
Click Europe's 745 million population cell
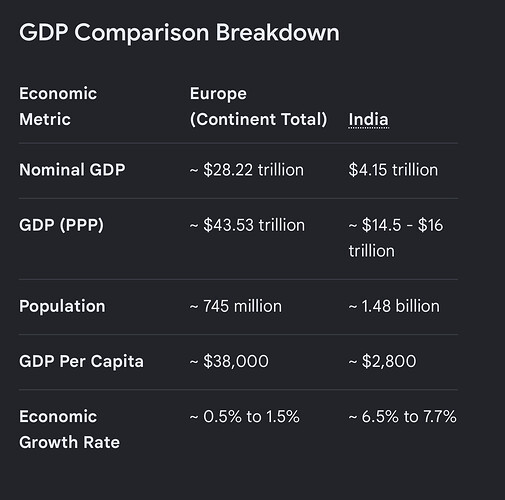tap(236, 306)
